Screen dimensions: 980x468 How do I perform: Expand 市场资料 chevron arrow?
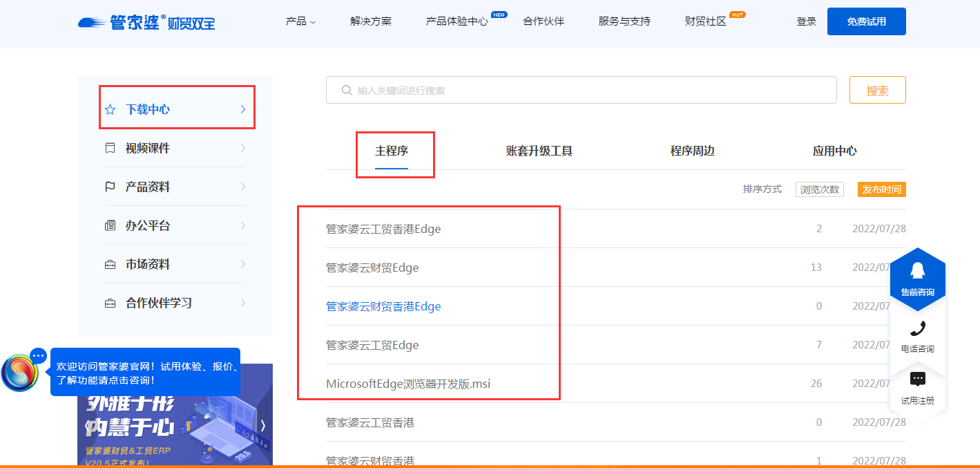tap(242, 264)
